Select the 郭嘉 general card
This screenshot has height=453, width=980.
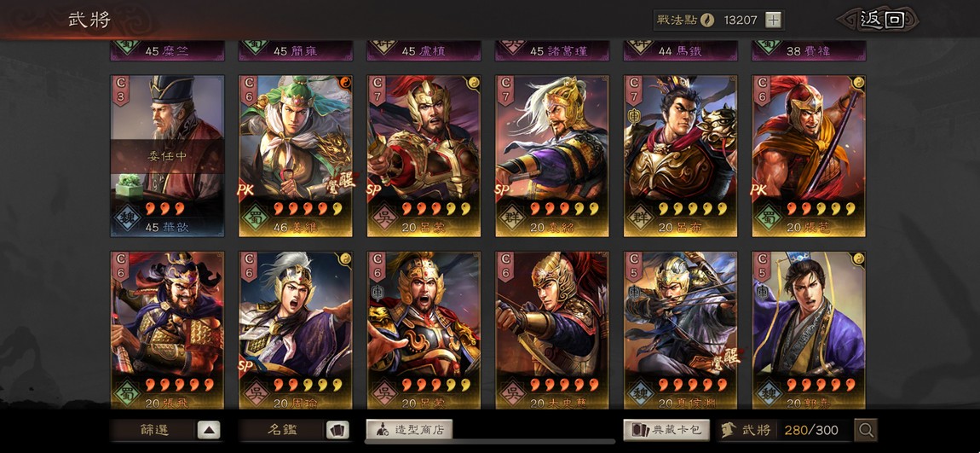click(x=809, y=330)
